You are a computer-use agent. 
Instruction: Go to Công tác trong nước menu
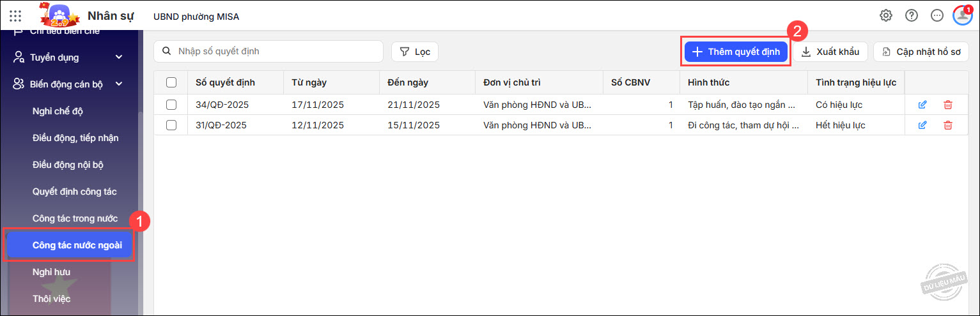tap(75, 218)
